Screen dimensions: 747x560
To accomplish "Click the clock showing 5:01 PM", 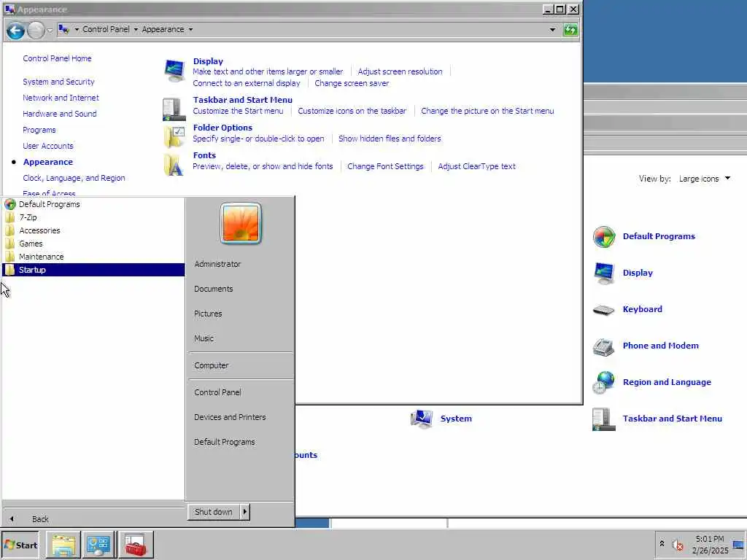I will coord(710,539).
